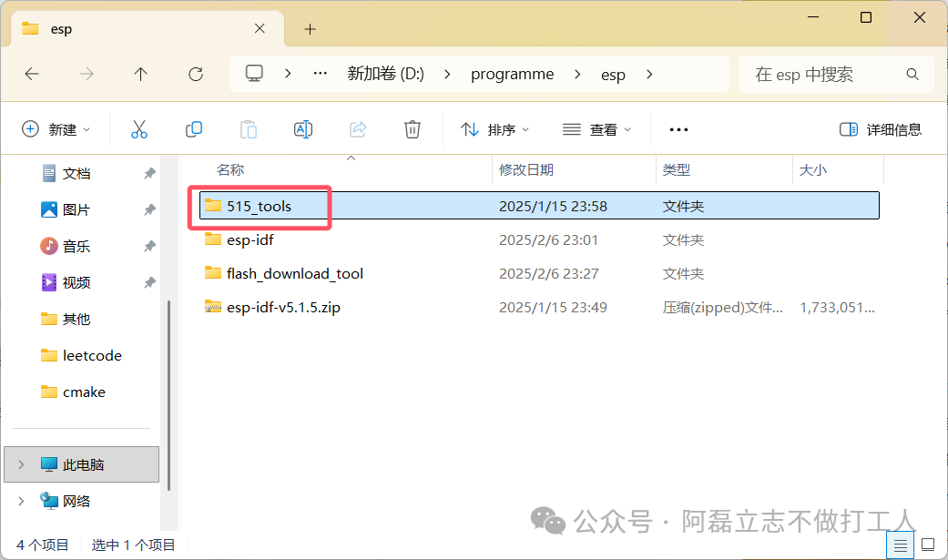The width and height of the screenshot is (948, 560).
Task: Click the search magnifier icon
Action: tap(912, 75)
